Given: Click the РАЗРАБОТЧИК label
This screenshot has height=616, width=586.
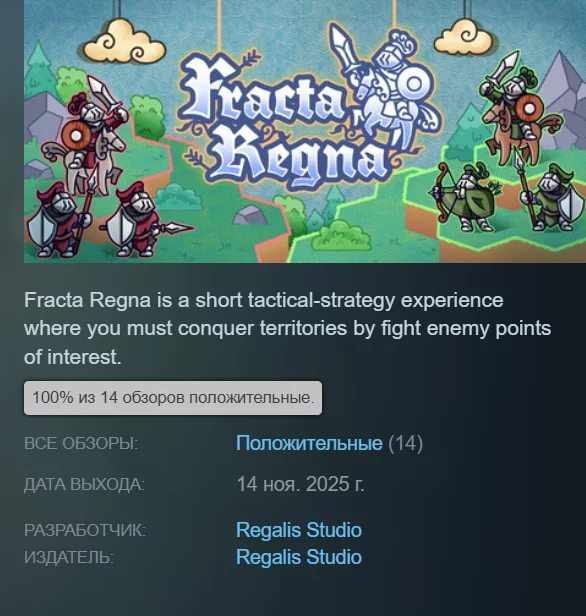Looking at the screenshot, I should tap(85, 530).
